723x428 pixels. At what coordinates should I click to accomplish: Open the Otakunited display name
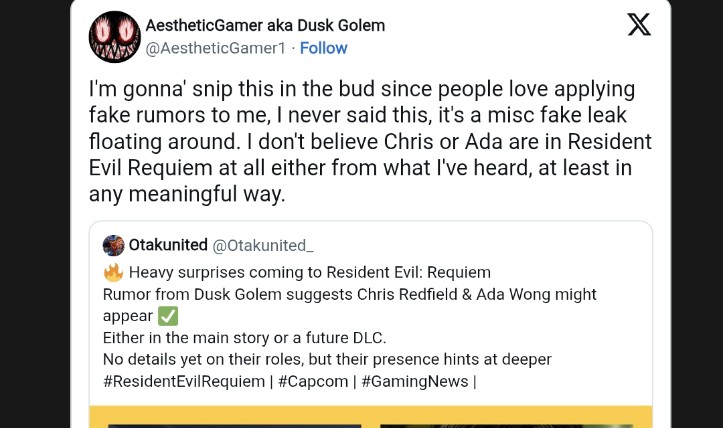168,246
